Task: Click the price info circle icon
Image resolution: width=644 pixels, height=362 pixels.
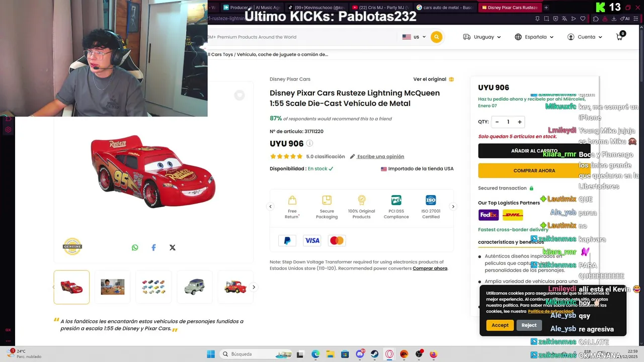Action: point(309,143)
